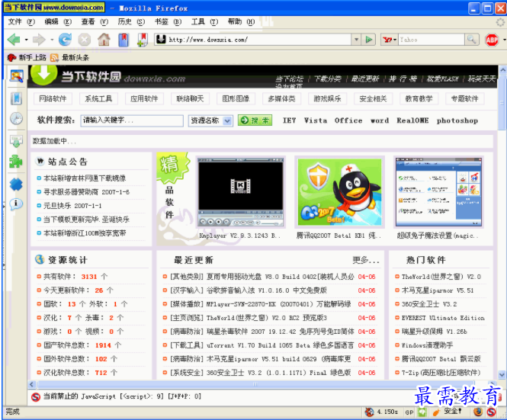Click the Home button in navigation toolbar

(x=104, y=40)
